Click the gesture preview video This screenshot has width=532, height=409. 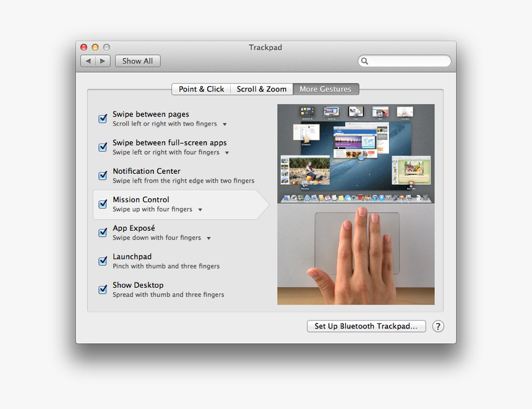tap(356, 204)
